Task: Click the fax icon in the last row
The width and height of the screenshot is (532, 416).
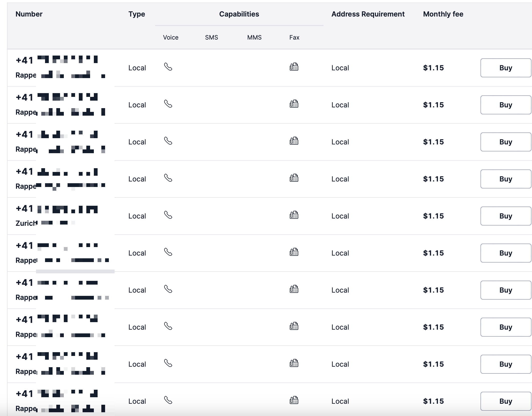Action: click(294, 400)
